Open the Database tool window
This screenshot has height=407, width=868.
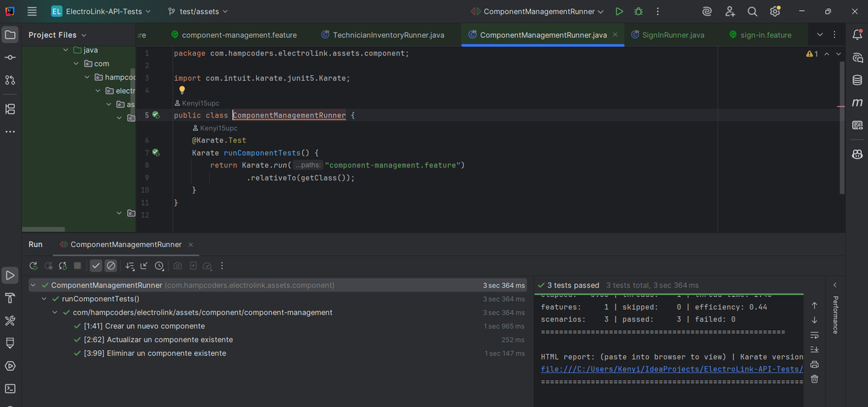tap(857, 80)
